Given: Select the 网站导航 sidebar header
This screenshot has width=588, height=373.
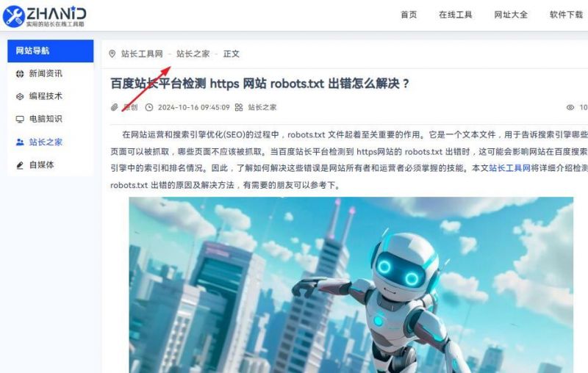Looking at the screenshot, I should point(51,51).
